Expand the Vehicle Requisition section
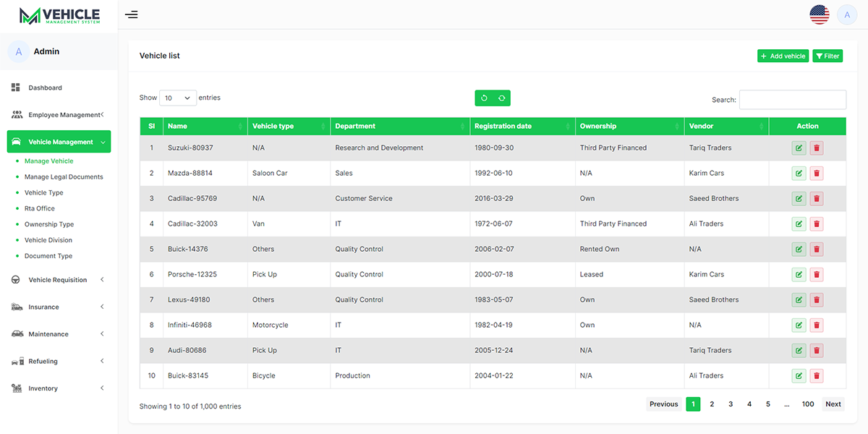Viewport: 868px width, 434px height. click(58, 279)
